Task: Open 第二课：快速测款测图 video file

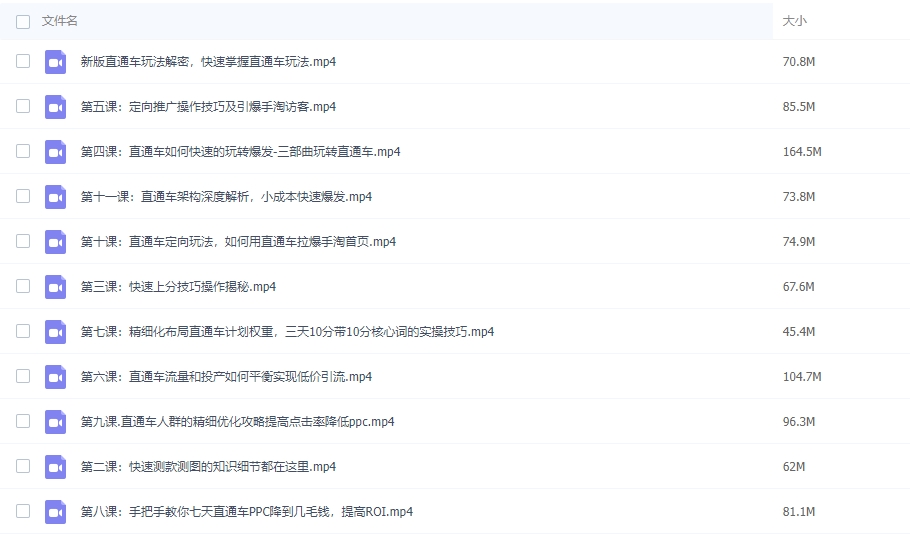Action: pyautogui.click(x=208, y=467)
